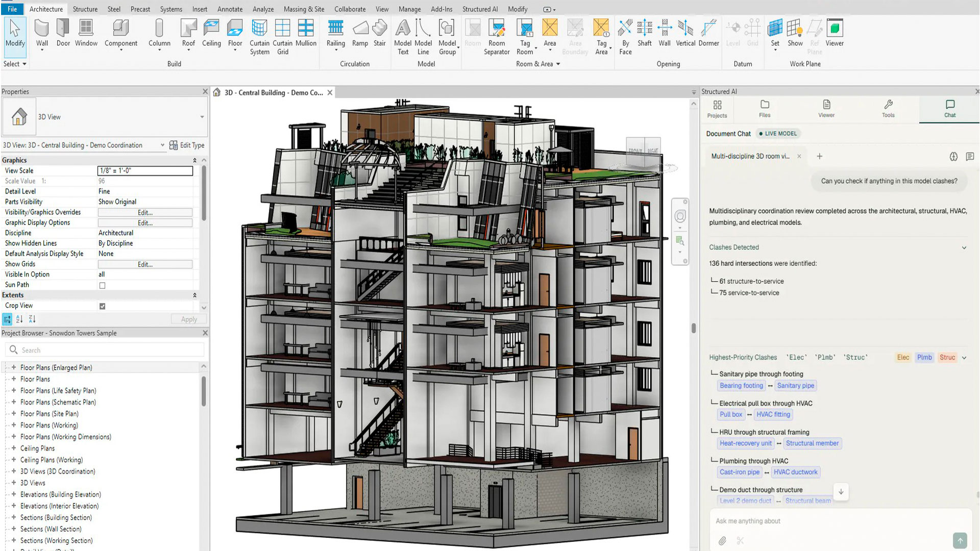This screenshot has height=551, width=980.
Task: Collapse the Clashes Detected section
Action: click(x=964, y=247)
